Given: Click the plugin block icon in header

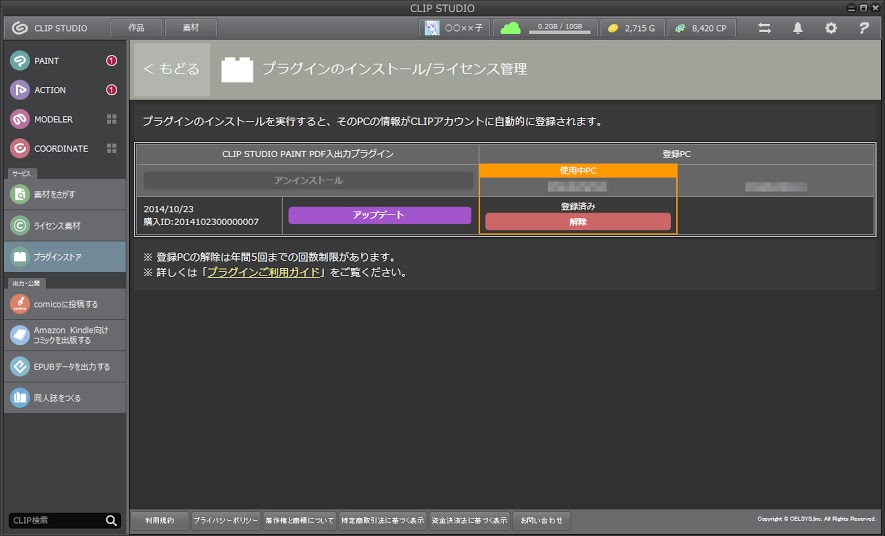Looking at the screenshot, I should pos(237,69).
